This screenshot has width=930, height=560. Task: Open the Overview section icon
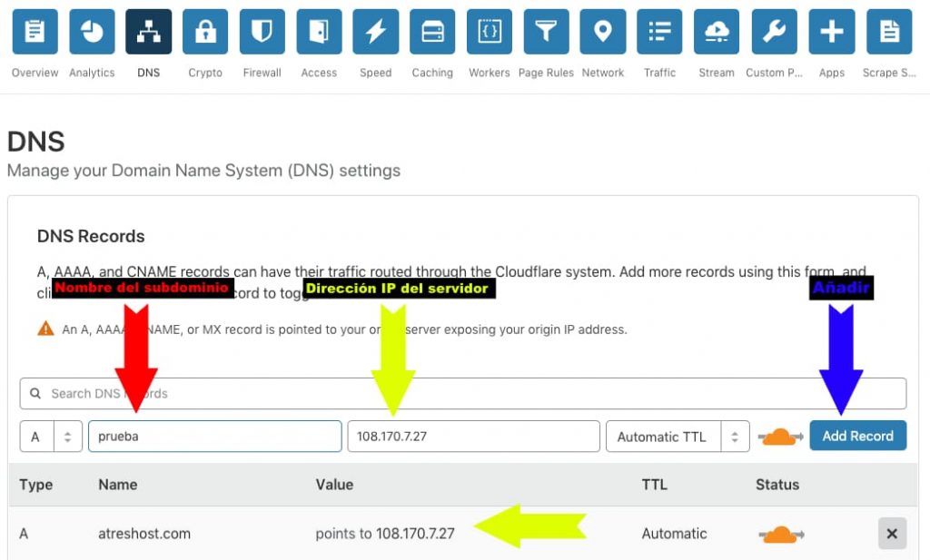click(35, 32)
